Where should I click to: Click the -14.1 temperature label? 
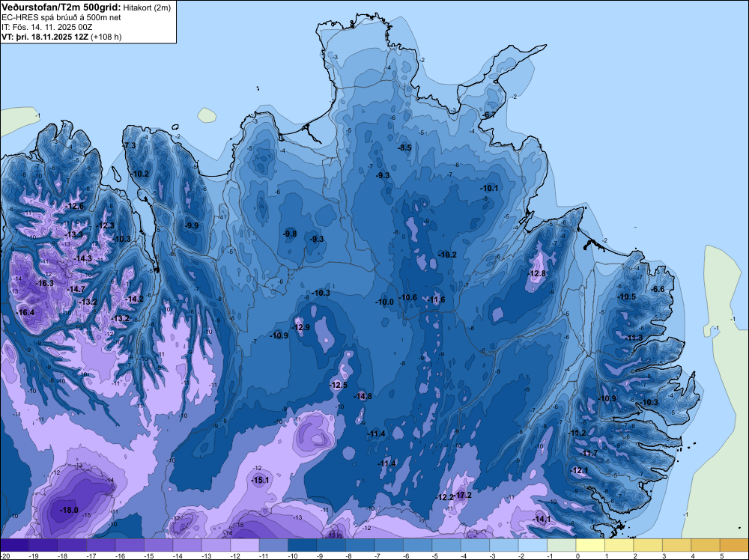point(542,519)
